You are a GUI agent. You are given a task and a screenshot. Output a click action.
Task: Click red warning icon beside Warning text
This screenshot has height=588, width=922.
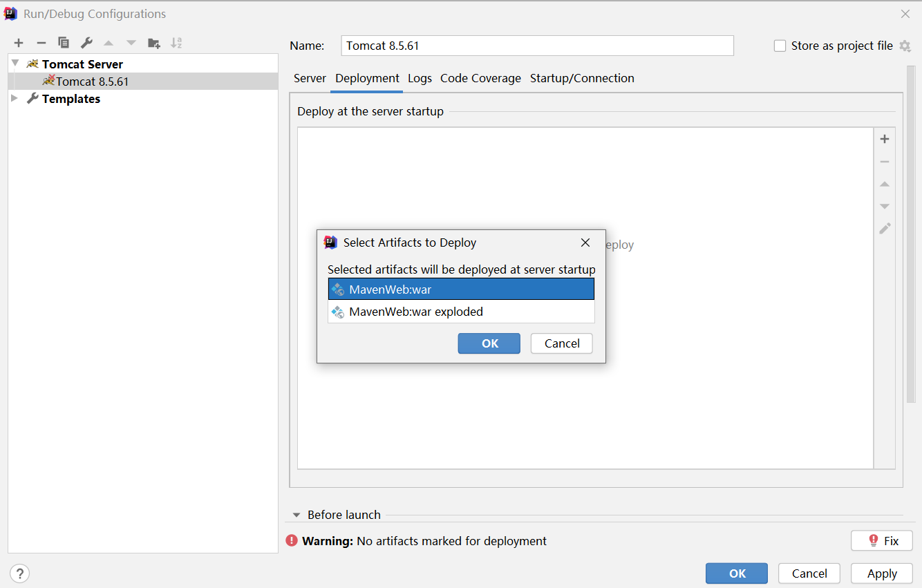coord(292,541)
